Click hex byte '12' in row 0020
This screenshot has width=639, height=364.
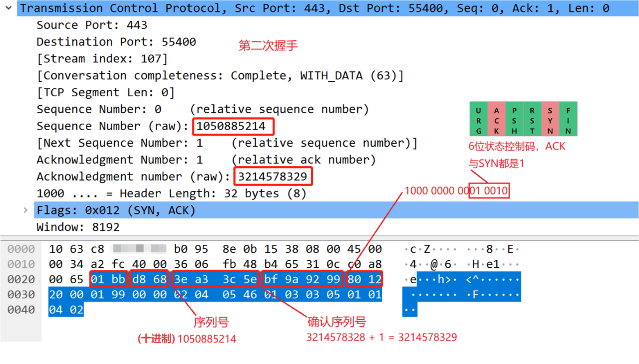pyautogui.click(x=375, y=280)
